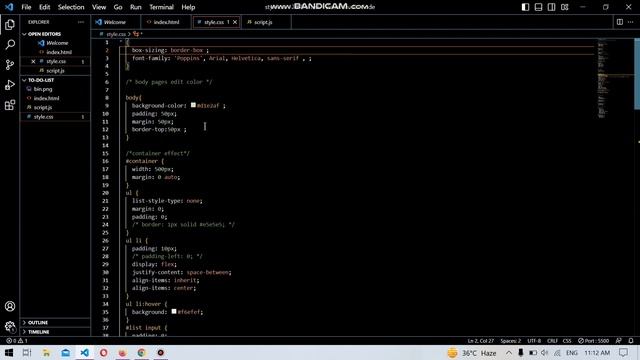Click the feedback icon in status bar
640x360 pixels.
coord(618,340)
